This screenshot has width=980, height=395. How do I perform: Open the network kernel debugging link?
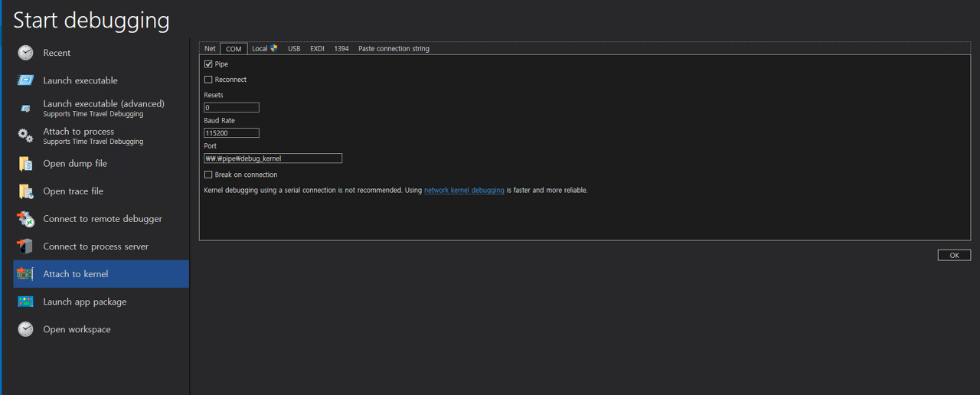pos(464,190)
